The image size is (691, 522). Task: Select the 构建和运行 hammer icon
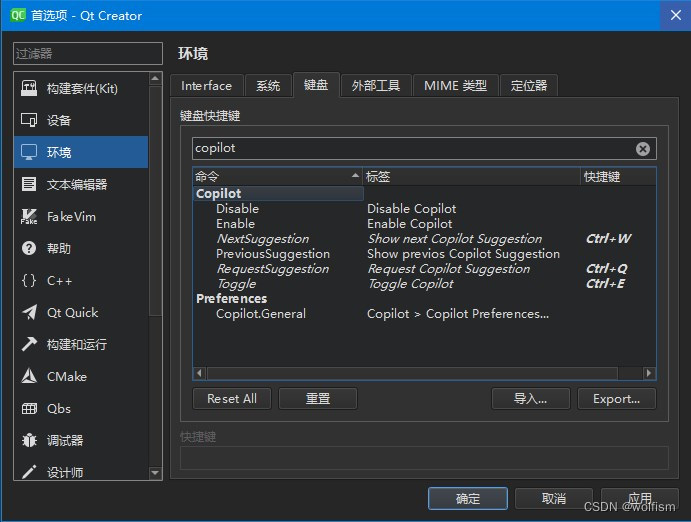coord(29,344)
